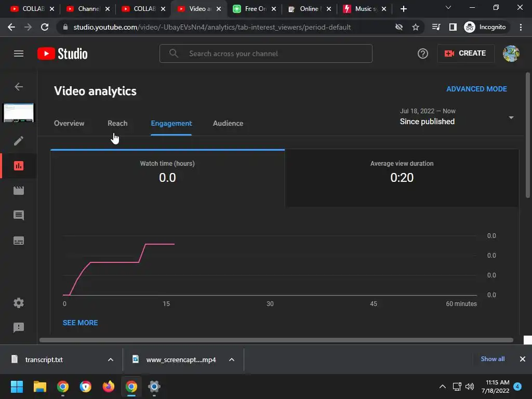Bookmark this page with star icon
This screenshot has width=532, height=399.
coord(416,27)
